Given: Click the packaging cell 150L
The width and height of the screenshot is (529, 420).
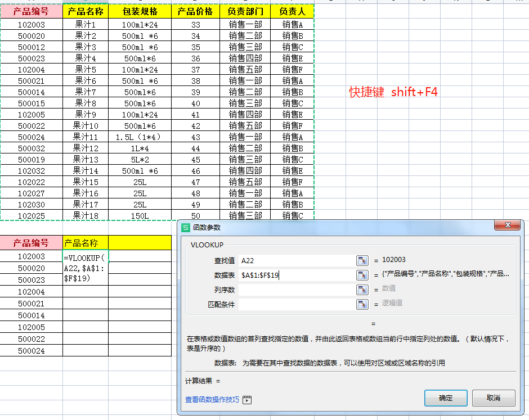Looking at the screenshot, I should click(140, 215).
